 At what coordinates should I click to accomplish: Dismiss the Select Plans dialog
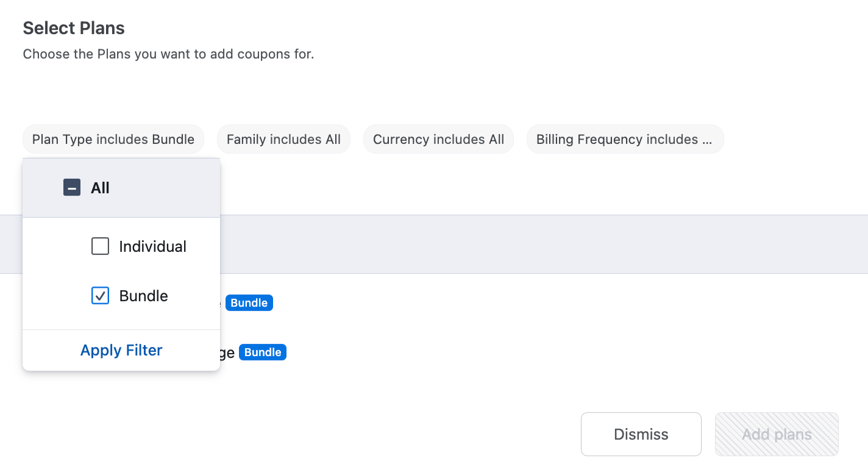tap(641, 434)
